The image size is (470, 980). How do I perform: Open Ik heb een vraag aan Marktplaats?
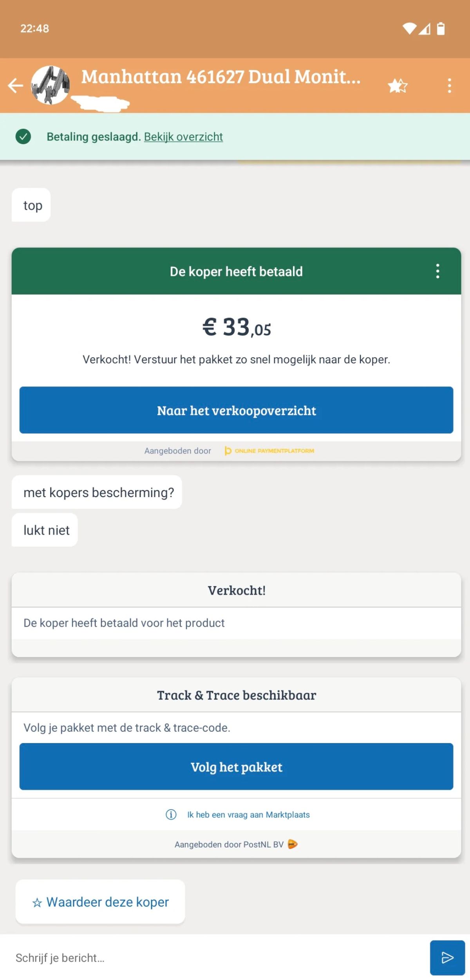click(x=248, y=815)
